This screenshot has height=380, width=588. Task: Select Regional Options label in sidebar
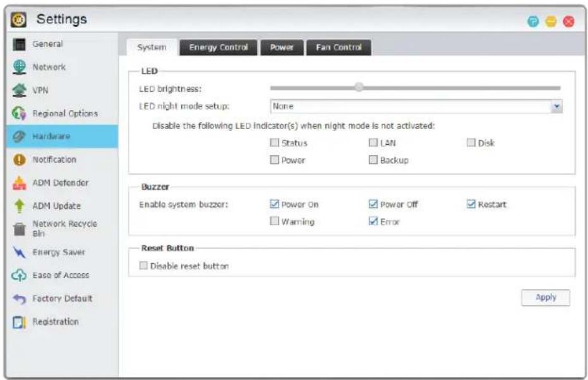[x=65, y=113]
